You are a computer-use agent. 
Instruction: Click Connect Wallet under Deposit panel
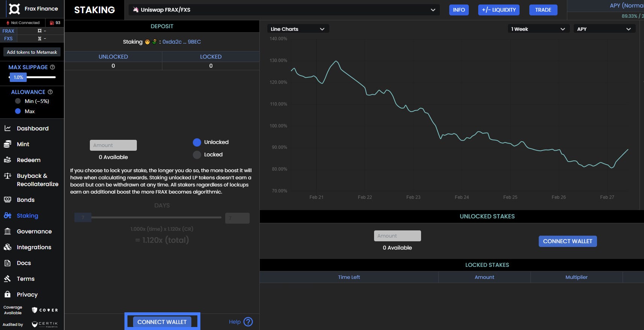[x=162, y=322]
